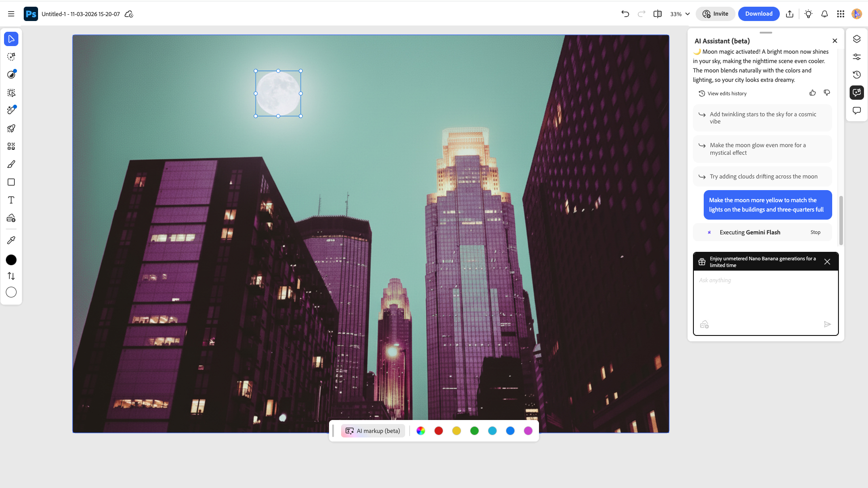868x488 pixels.
Task: Pick the yellow markup color swatch
Action: coord(457,431)
